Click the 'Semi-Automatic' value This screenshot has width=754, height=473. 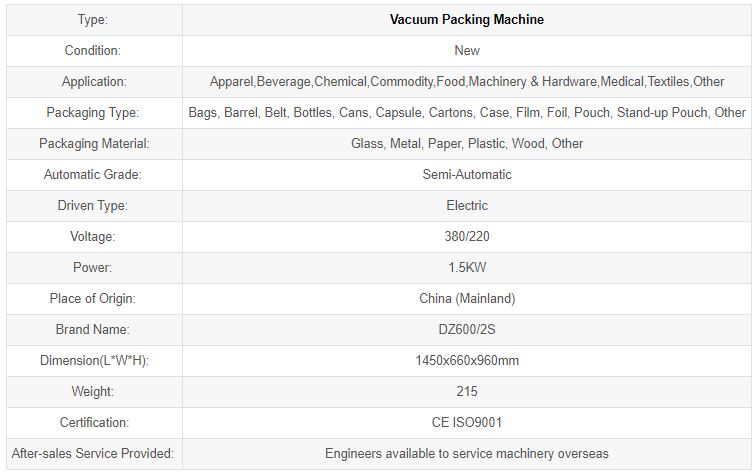pyautogui.click(x=466, y=174)
